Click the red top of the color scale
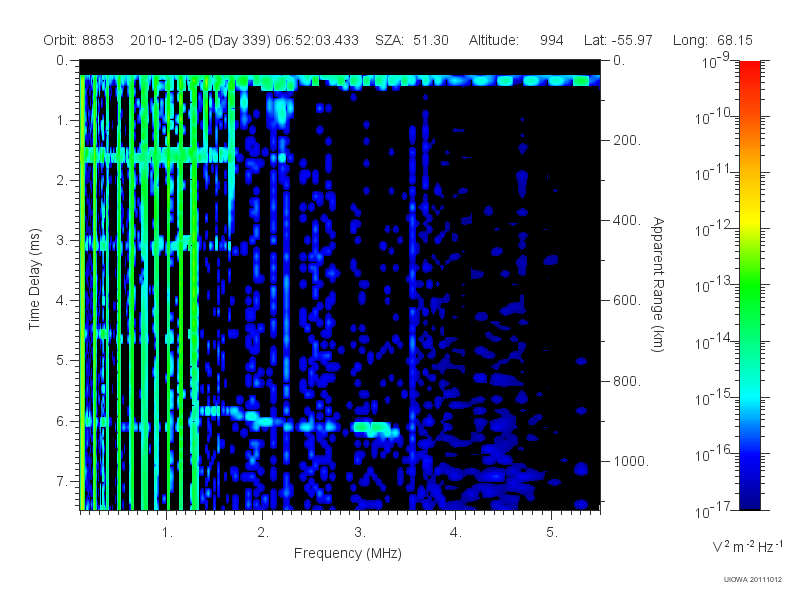The width and height of the screenshot is (800, 600). pos(750,71)
